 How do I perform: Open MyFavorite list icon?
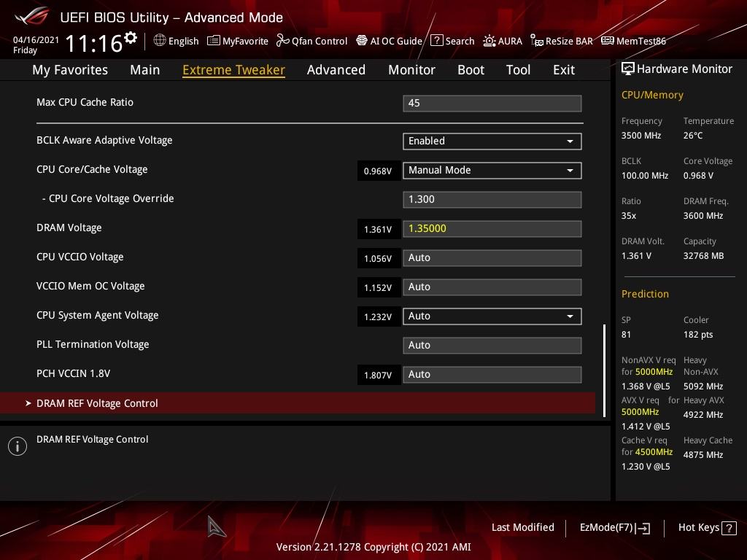tap(214, 41)
